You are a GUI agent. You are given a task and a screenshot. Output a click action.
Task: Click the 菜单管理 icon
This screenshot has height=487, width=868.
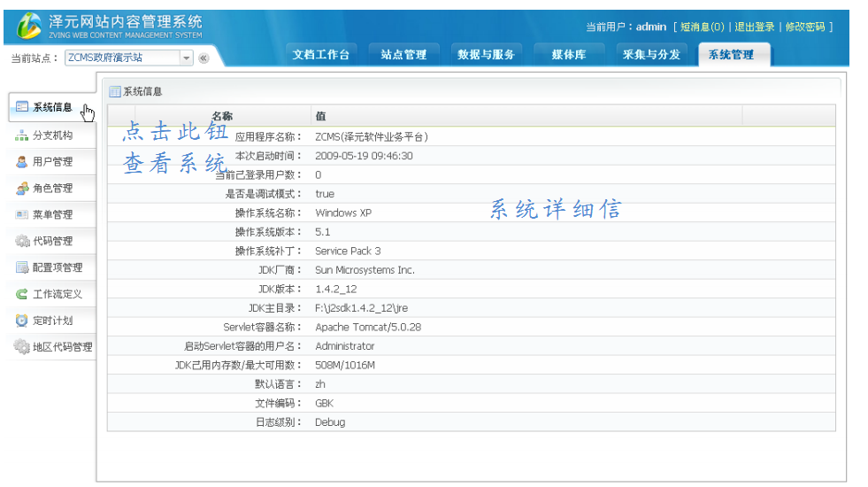click(22, 214)
